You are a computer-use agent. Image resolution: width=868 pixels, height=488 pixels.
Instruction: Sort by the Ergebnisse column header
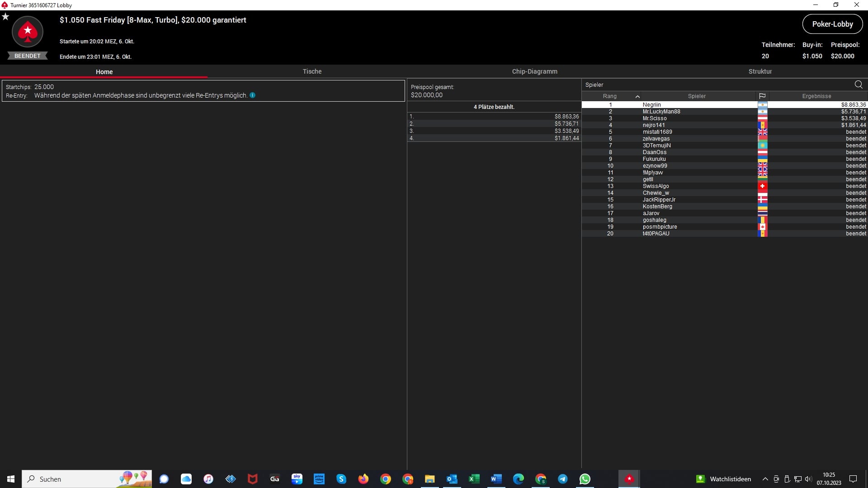click(816, 96)
